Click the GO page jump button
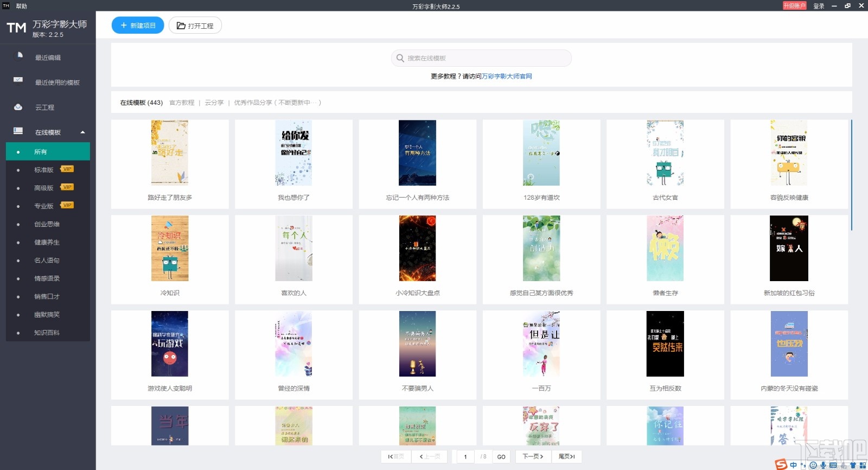This screenshot has width=868, height=470. click(x=501, y=456)
